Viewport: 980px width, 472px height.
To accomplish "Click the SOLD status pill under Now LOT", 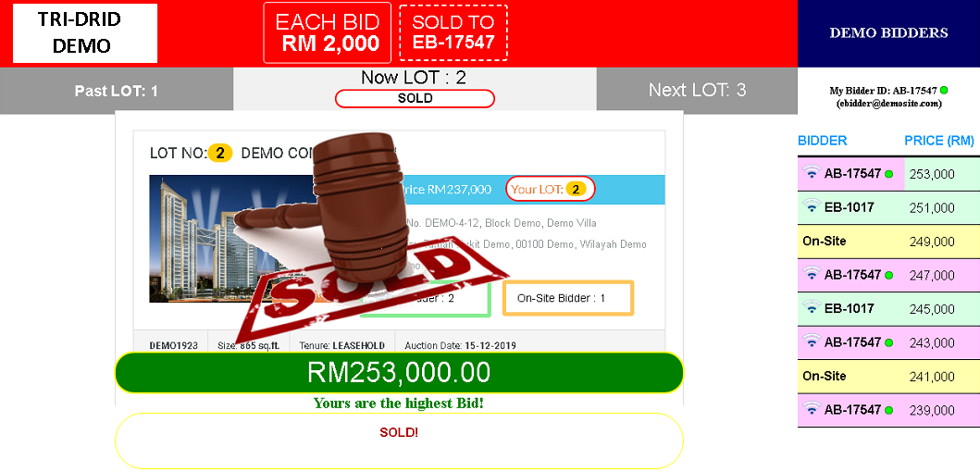I will click(415, 99).
